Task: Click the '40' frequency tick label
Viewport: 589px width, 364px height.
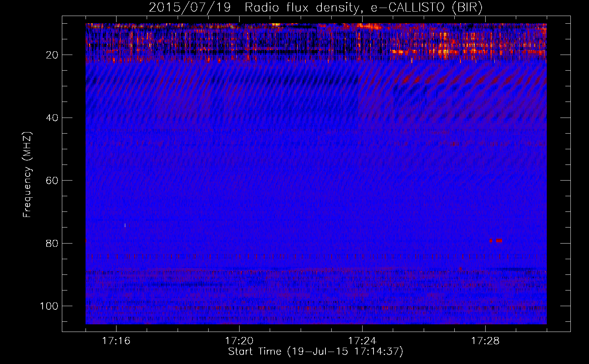Action: 52,118
